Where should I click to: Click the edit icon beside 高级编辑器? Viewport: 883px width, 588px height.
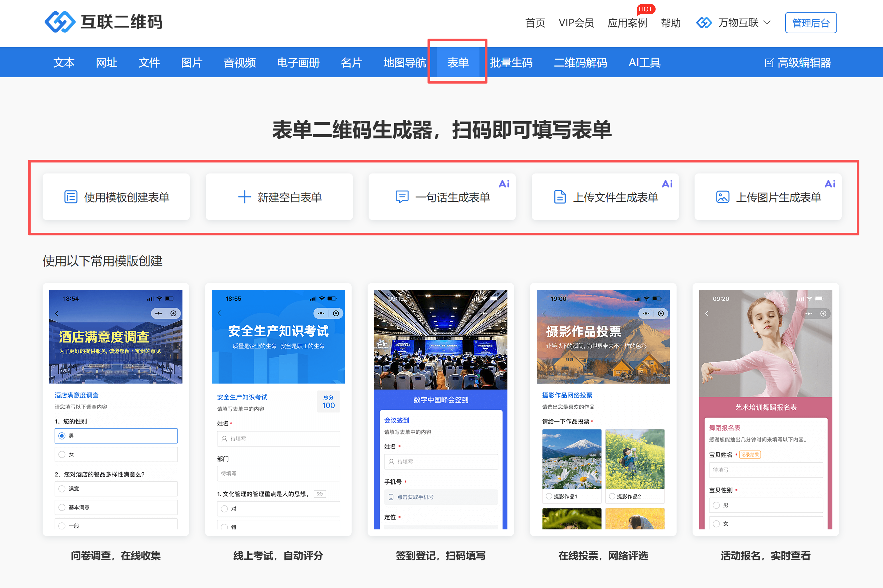(x=769, y=63)
